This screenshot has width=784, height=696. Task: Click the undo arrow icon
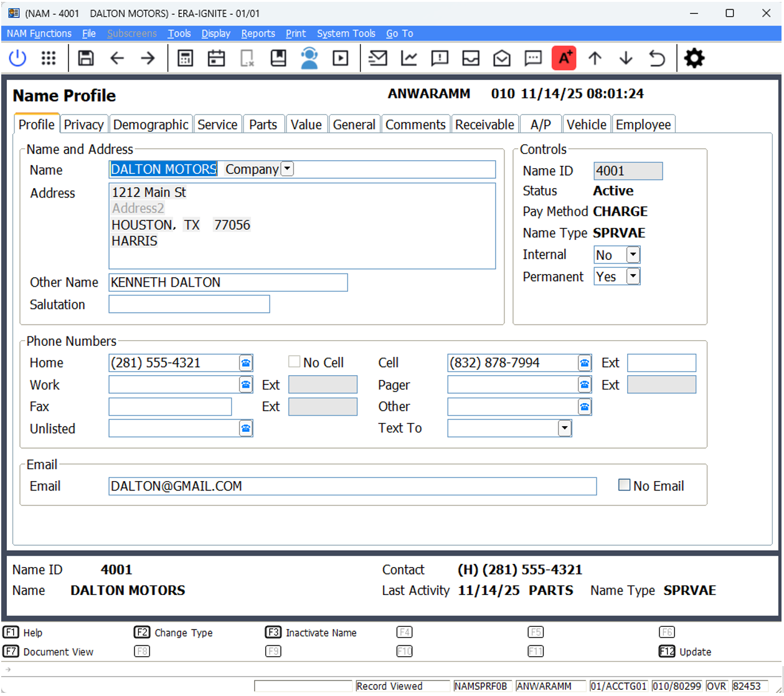click(x=657, y=58)
